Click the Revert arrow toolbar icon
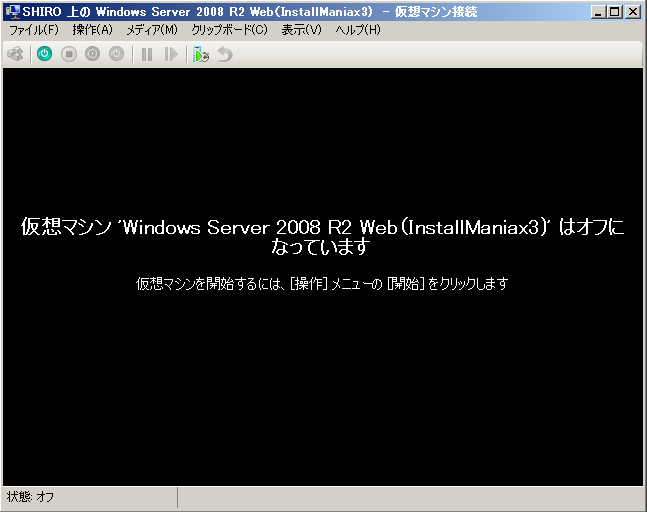647x512 pixels. 225,54
